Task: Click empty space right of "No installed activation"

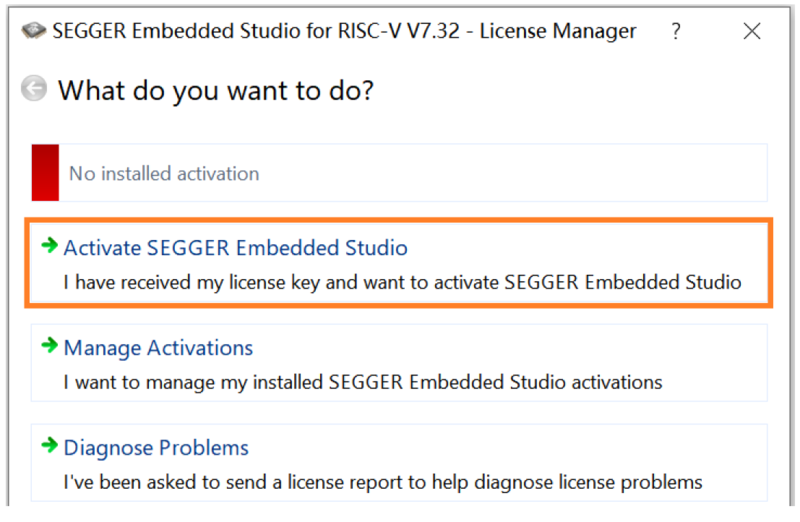Action: coord(520,173)
